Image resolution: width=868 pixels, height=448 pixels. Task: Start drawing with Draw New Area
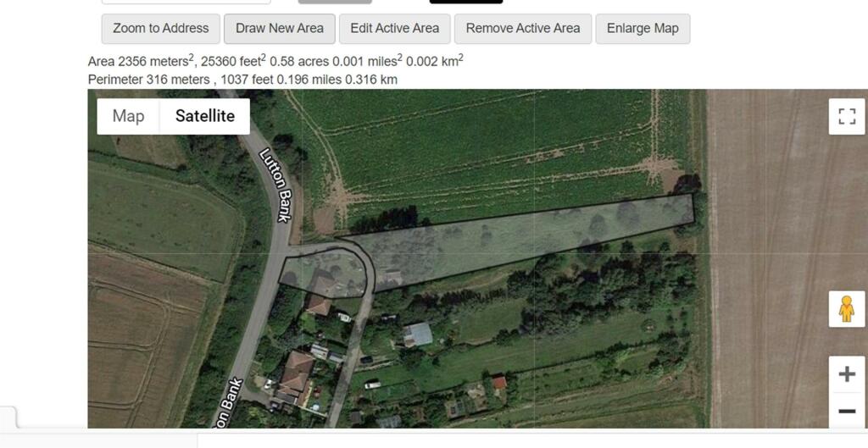coord(280,28)
